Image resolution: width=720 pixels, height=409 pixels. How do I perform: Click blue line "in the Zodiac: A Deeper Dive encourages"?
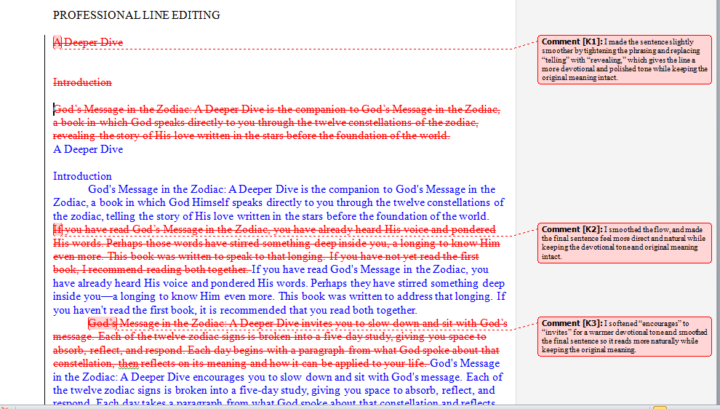[278, 377]
